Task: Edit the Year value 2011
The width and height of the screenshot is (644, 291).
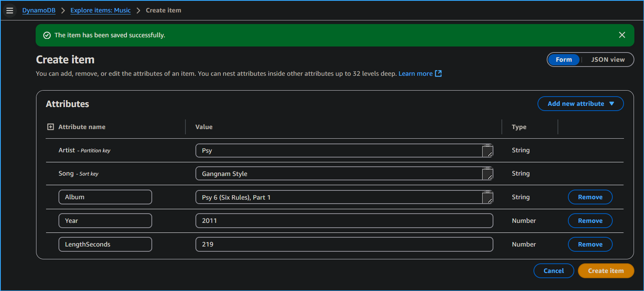Action: (344, 221)
